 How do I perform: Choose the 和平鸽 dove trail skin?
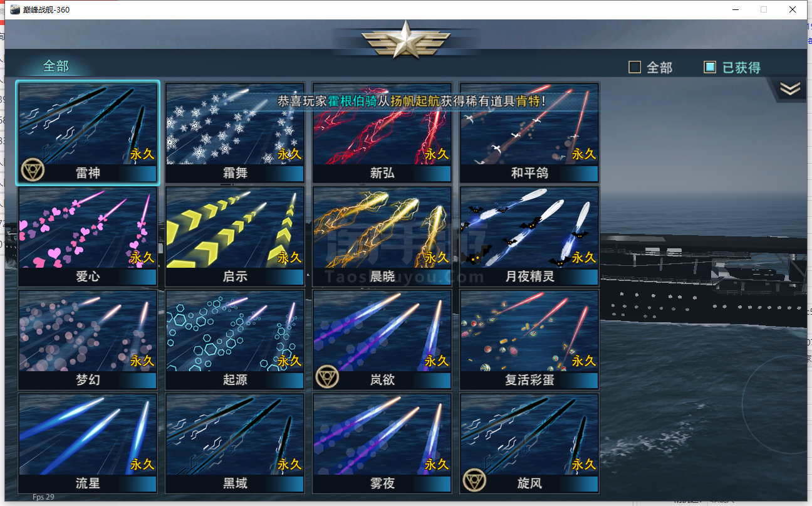(x=529, y=132)
